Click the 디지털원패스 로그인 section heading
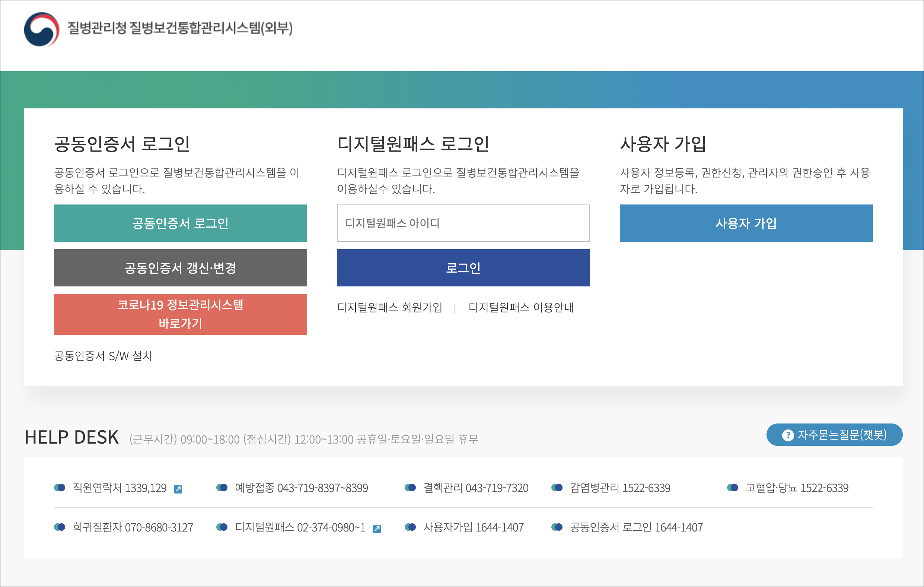924x587 pixels. click(x=413, y=144)
